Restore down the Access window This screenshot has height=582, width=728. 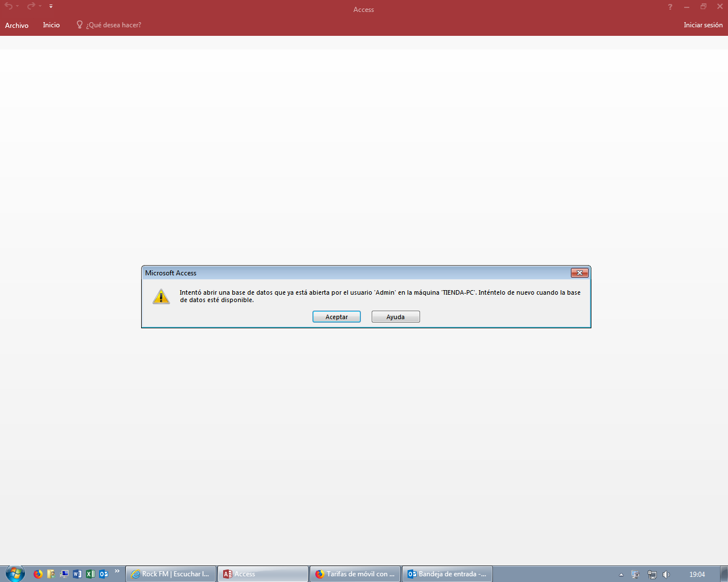click(x=704, y=7)
